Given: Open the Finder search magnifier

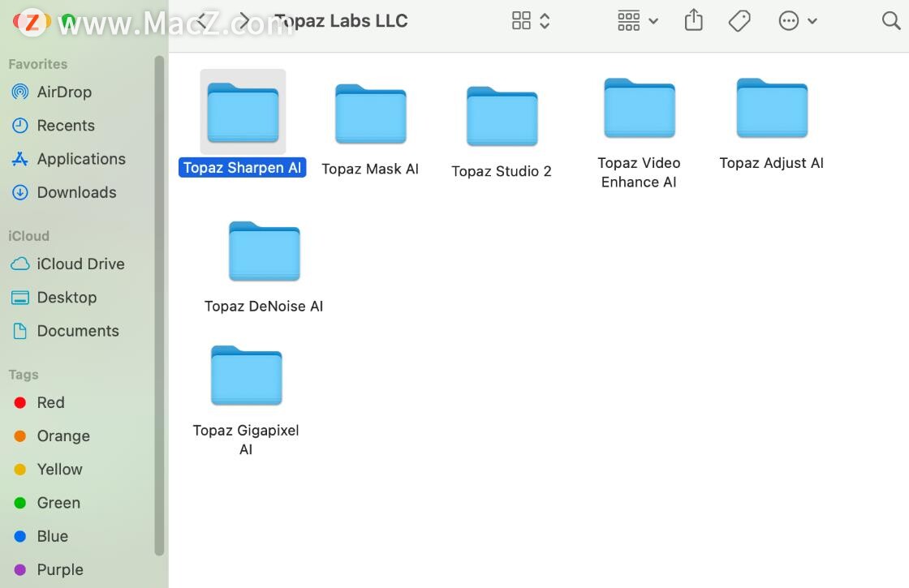Looking at the screenshot, I should [890, 21].
